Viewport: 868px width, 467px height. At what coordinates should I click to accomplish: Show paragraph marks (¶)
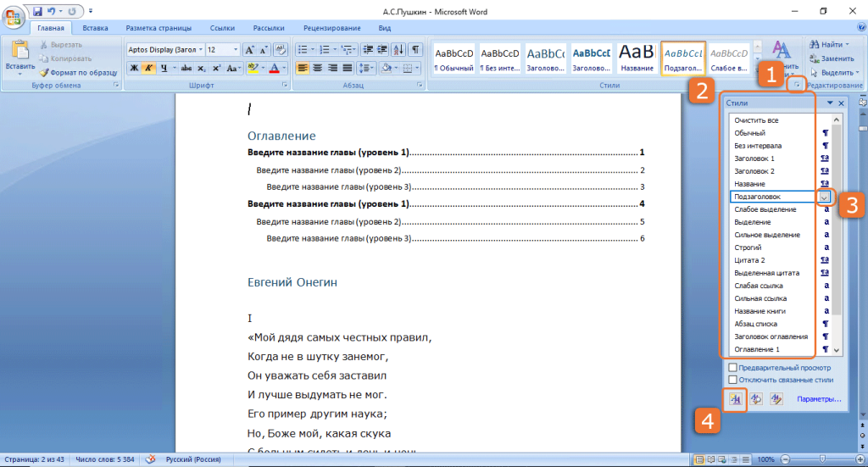(x=415, y=50)
